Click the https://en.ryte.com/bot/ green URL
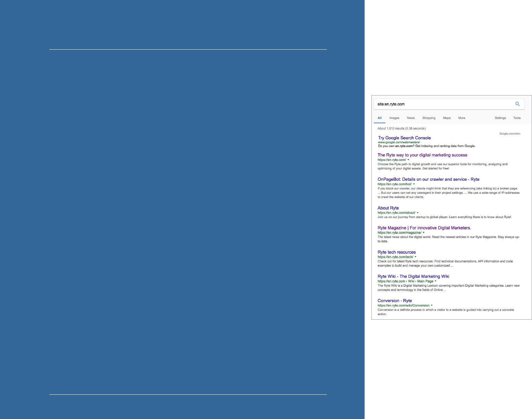Screen dimensions: 532x419 394,184
